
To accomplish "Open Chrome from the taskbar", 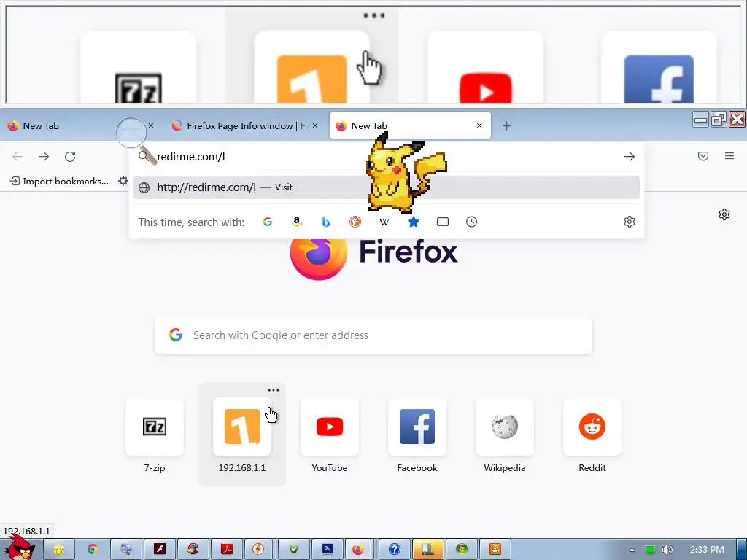I will [92, 549].
